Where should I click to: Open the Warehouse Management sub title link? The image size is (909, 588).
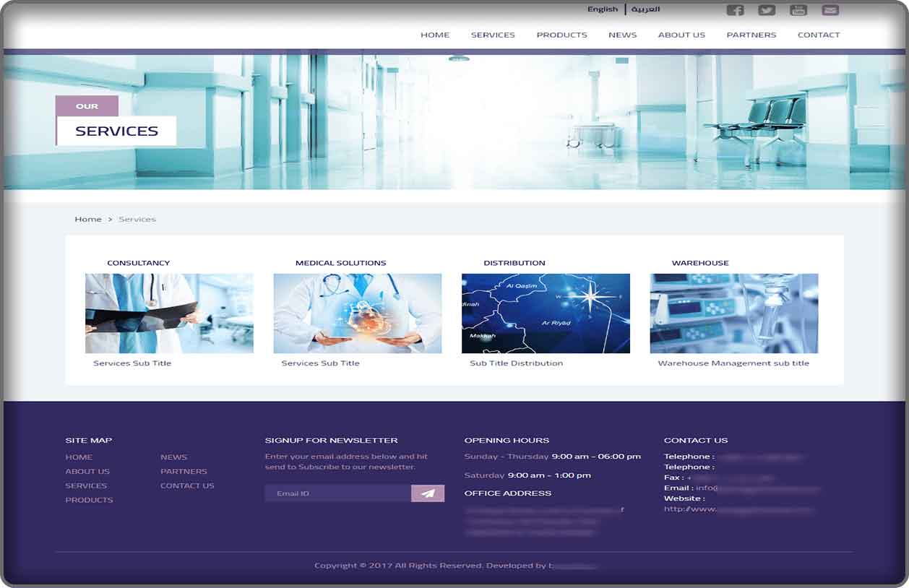click(733, 363)
